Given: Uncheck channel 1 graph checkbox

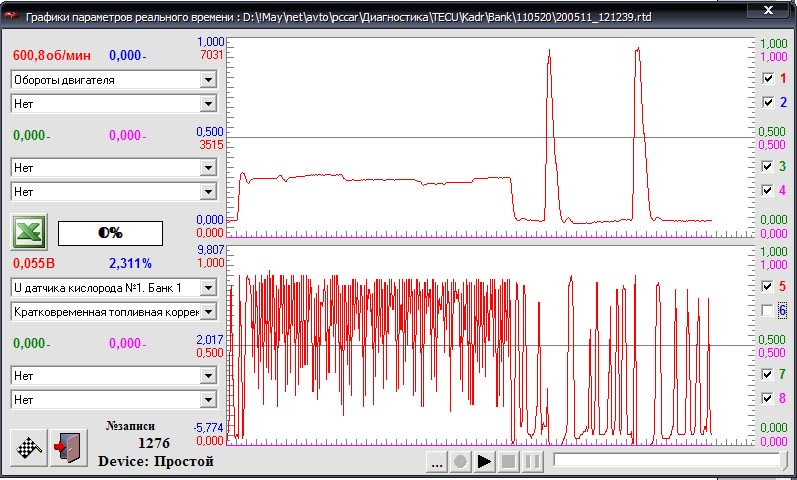Looking at the screenshot, I should pos(768,78).
